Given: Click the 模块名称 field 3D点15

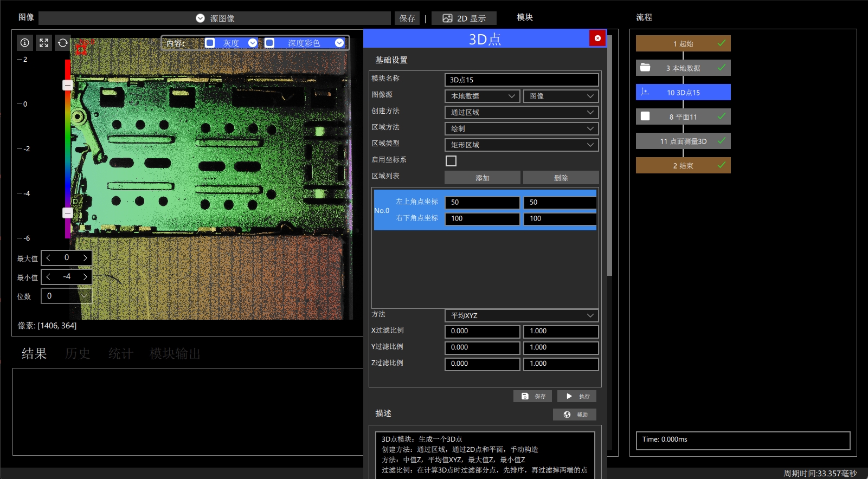Looking at the screenshot, I should [522, 80].
